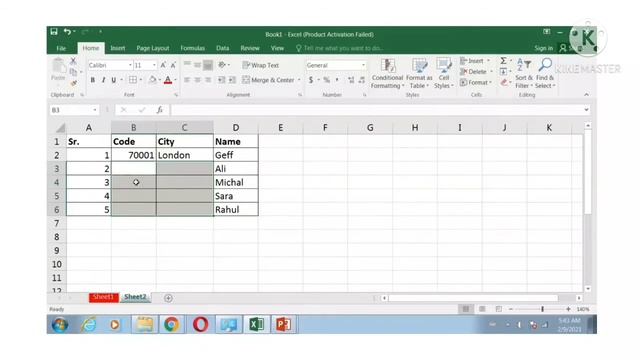Image resolution: width=640 pixels, height=360 pixels.
Task: Toggle Italic formatting
Action: (x=103, y=80)
